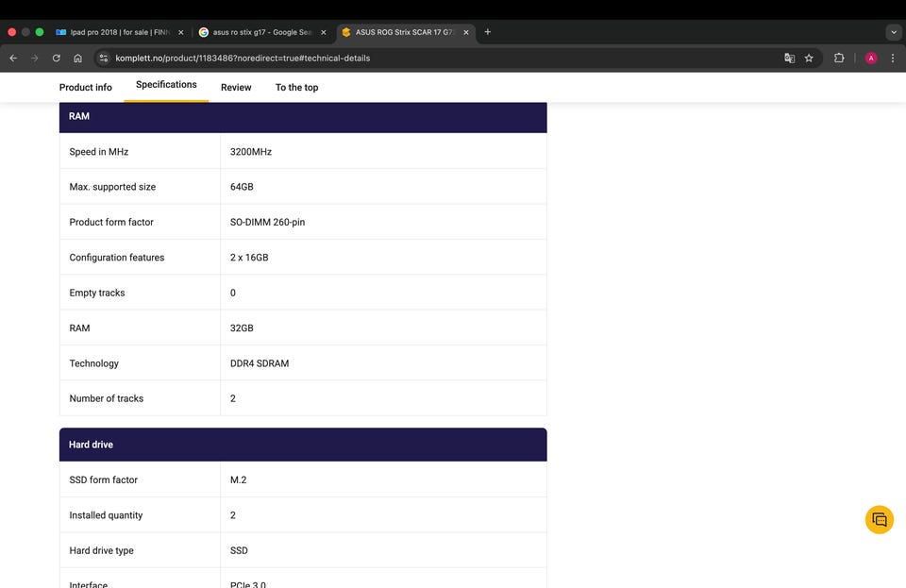Viewport: 906px width, 588px height.
Task: Expand the tab search dropdown
Action: pos(894,32)
